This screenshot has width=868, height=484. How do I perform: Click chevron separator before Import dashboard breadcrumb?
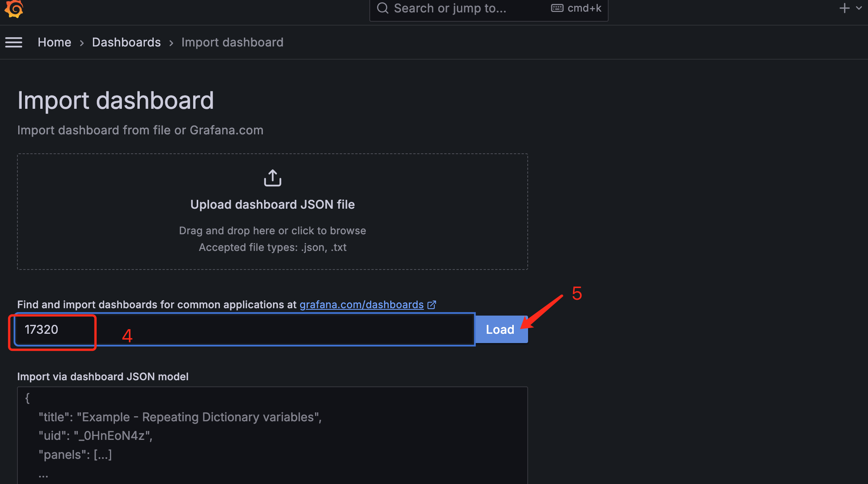(x=171, y=43)
